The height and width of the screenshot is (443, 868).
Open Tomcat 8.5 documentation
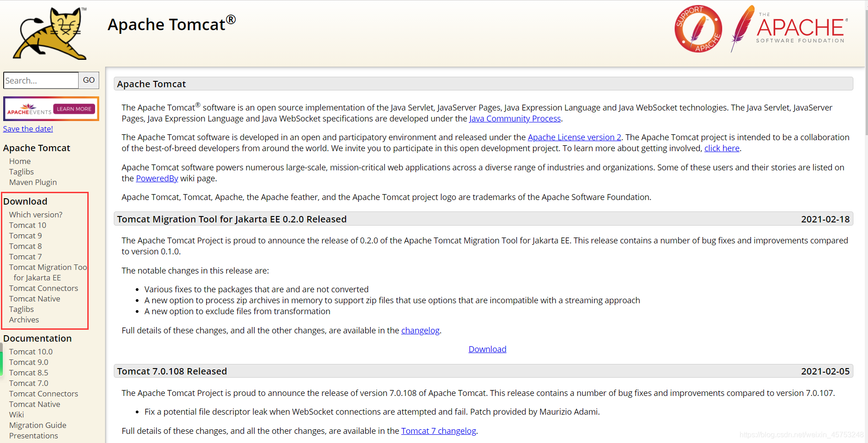point(29,373)
